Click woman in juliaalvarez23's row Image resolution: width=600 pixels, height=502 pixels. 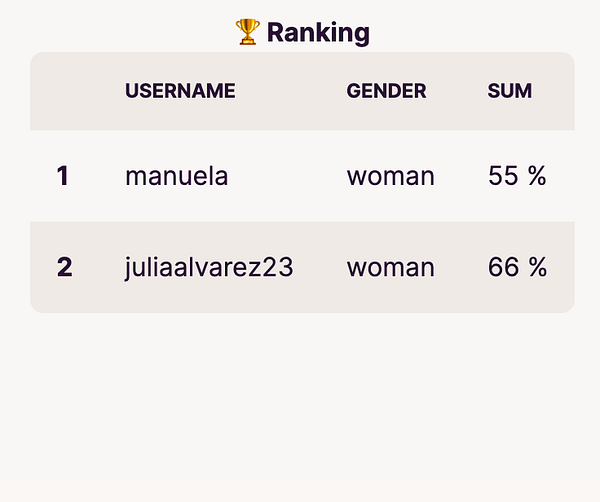[x=390, y=267]
